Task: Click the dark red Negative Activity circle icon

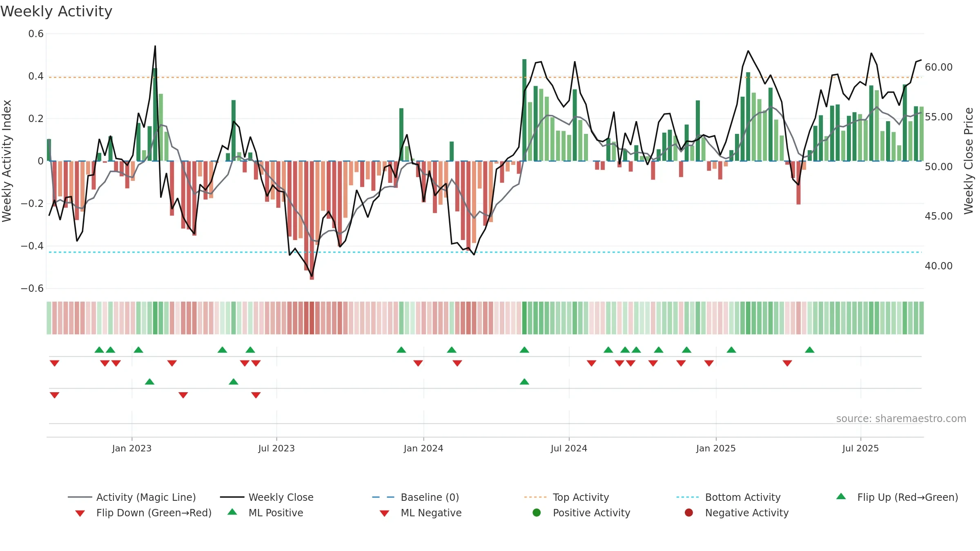Action: pos(689,513)
